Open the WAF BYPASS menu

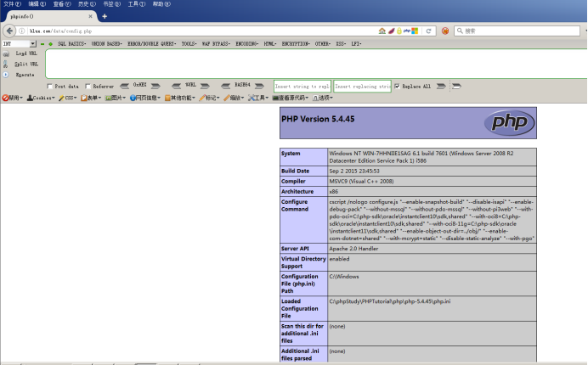tap(216, 44)
